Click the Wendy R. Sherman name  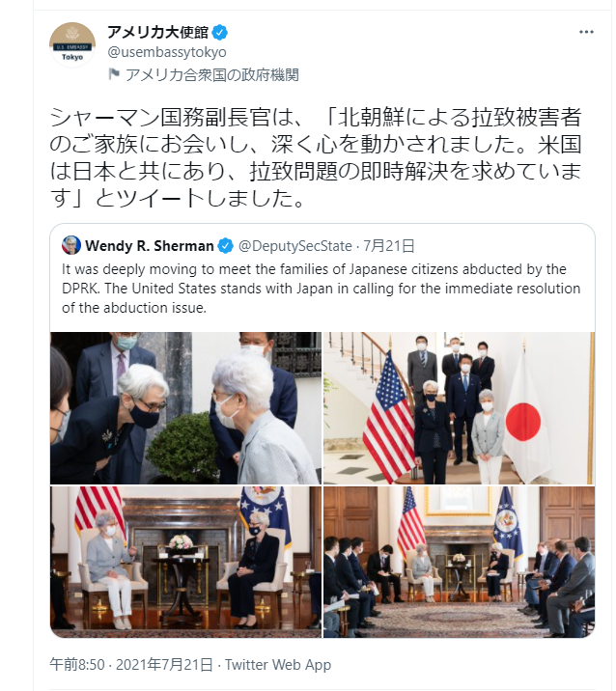[x=150, y=245]
